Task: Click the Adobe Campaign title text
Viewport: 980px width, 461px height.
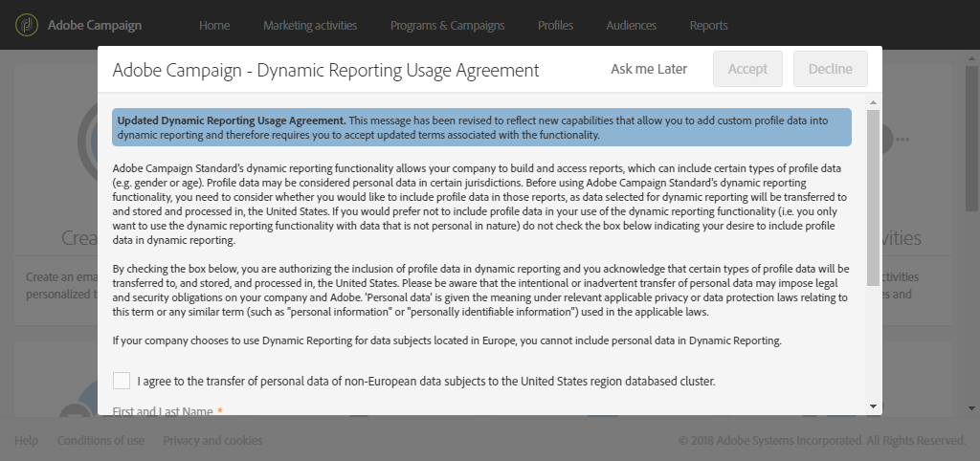Action: click(x=95, y=26)
